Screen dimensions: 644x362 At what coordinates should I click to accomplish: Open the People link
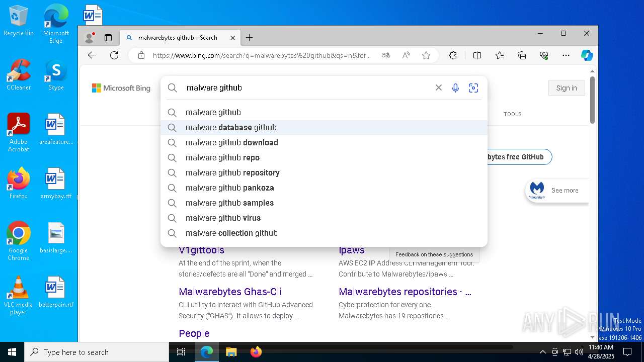tap(194, 333)
